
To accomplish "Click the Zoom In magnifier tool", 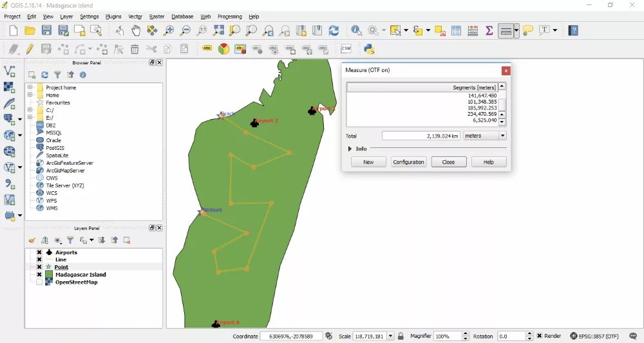I will point(168,30).
